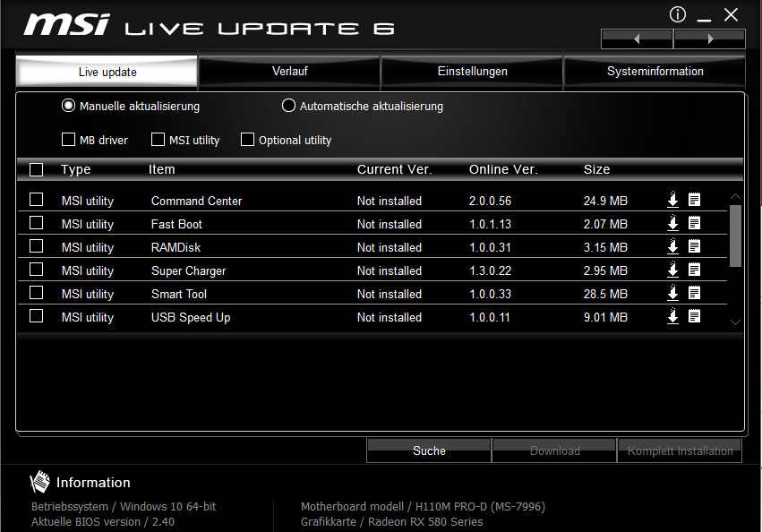
Task: Select Automatische aktualisierung radio button
Action: click(288, 106)
